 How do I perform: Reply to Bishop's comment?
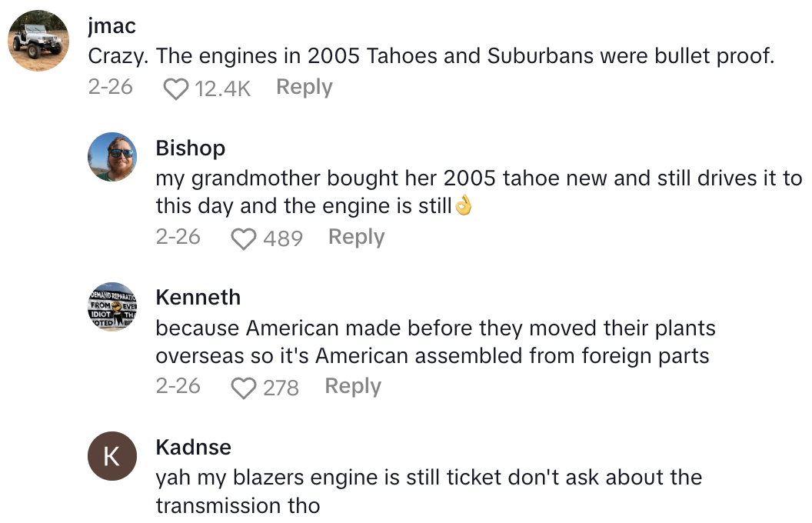(356, 237)
